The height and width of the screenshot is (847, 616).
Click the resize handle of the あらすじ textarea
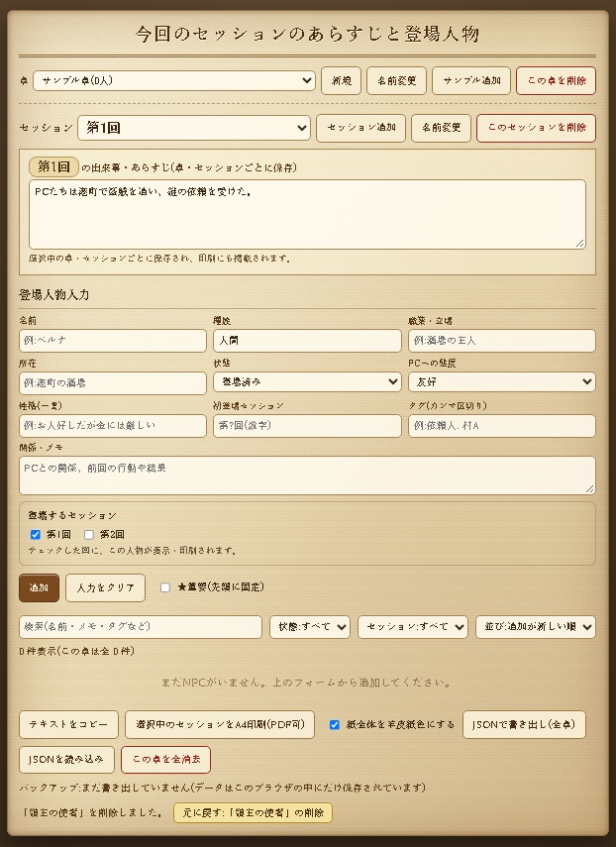(580, 244)
